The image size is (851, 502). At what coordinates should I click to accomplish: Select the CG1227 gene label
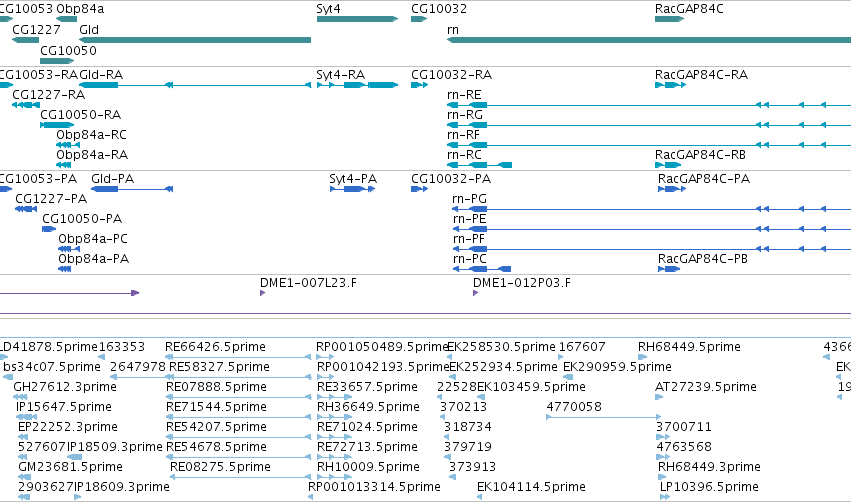(x=36, y=29)
